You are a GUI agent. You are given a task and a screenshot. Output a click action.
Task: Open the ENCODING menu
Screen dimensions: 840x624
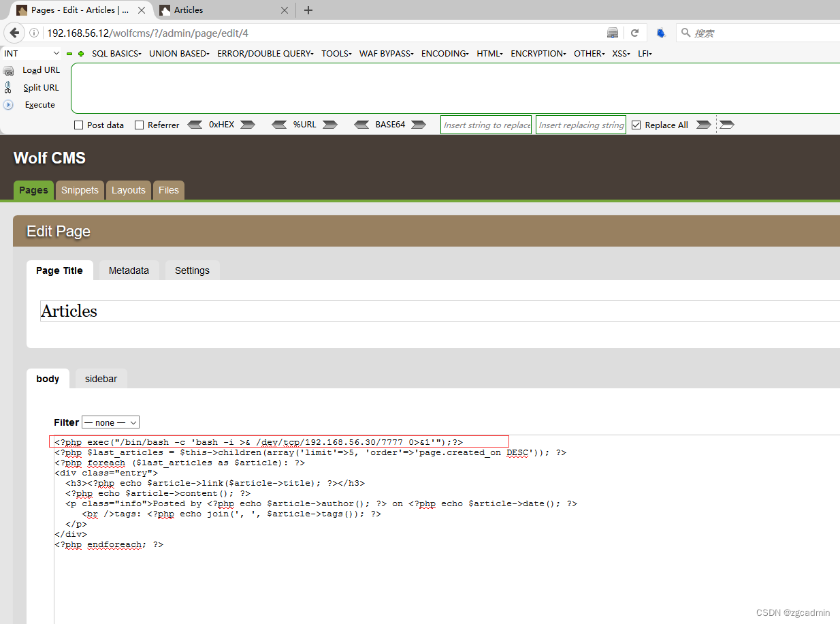click(445, 54)
